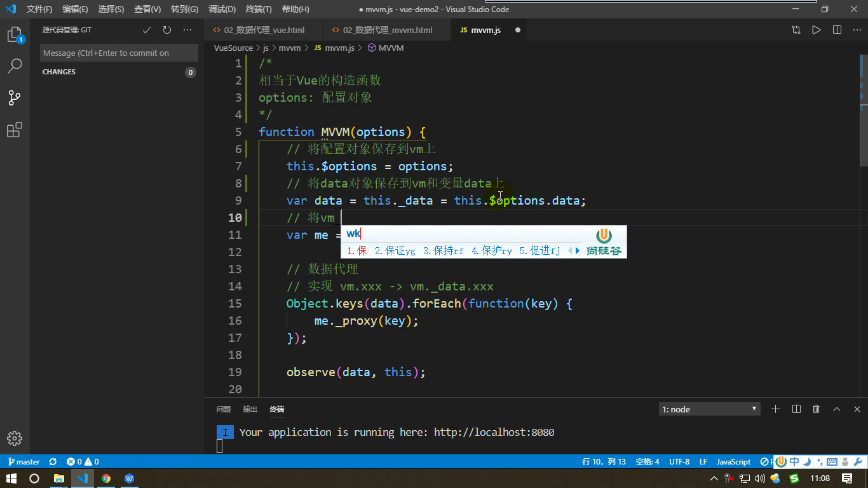Toggle moon half-width mode in IME toolbar

point(807,462)
